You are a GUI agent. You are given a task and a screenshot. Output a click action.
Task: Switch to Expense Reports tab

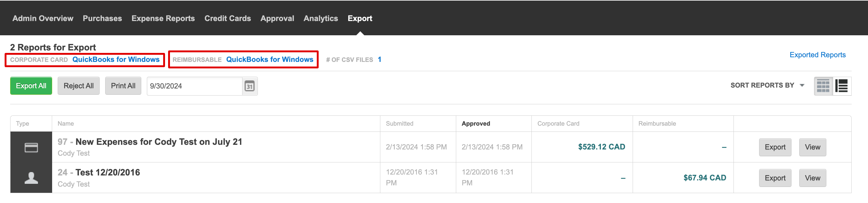coord(163,18)
